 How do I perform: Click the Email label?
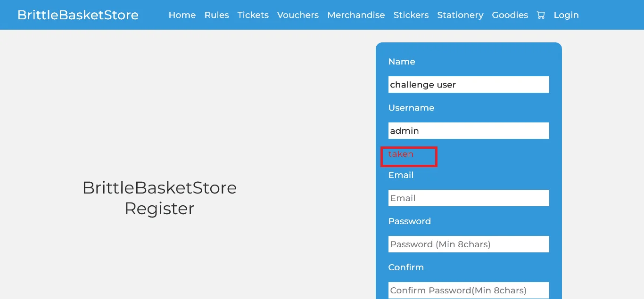401,175
